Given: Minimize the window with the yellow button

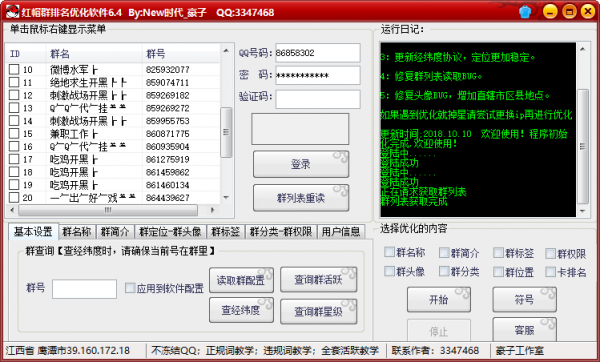Looking at the screenshot, I should point(550,11).
